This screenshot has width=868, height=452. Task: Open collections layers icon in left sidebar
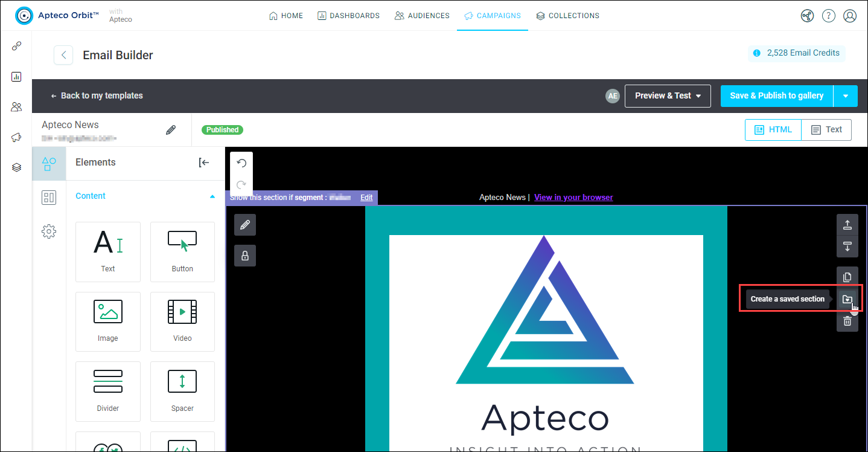(x=16, y=167)
